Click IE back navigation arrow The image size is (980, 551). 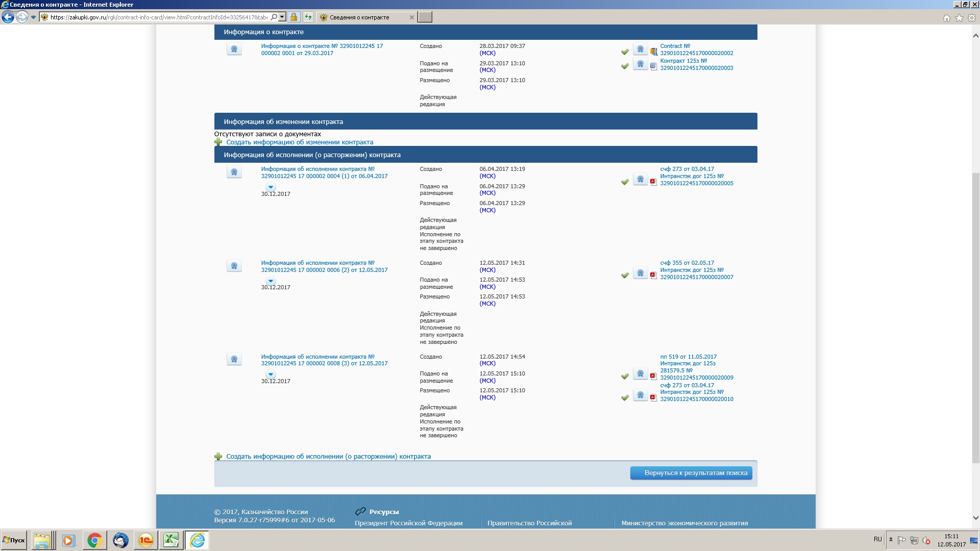[x=8, y=17]
